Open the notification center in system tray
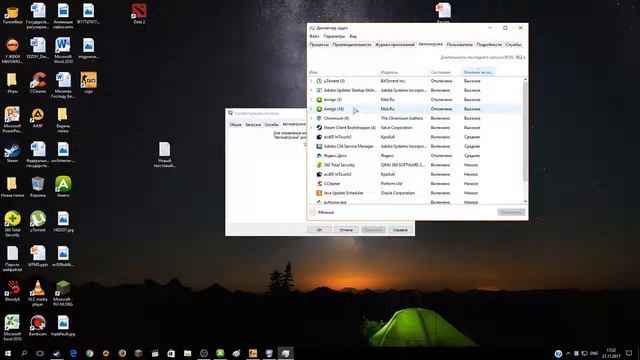The height and width of the screenshot is (360, 640). click(x=629, y=353)
